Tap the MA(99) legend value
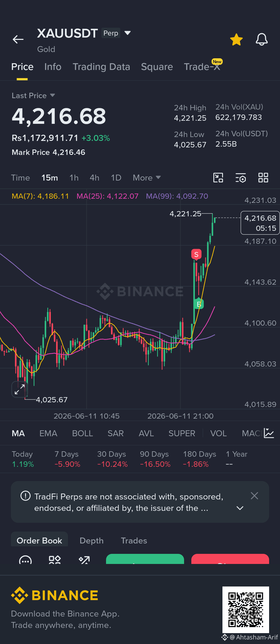Screen dimensions: 280x644 coord(177,196)
